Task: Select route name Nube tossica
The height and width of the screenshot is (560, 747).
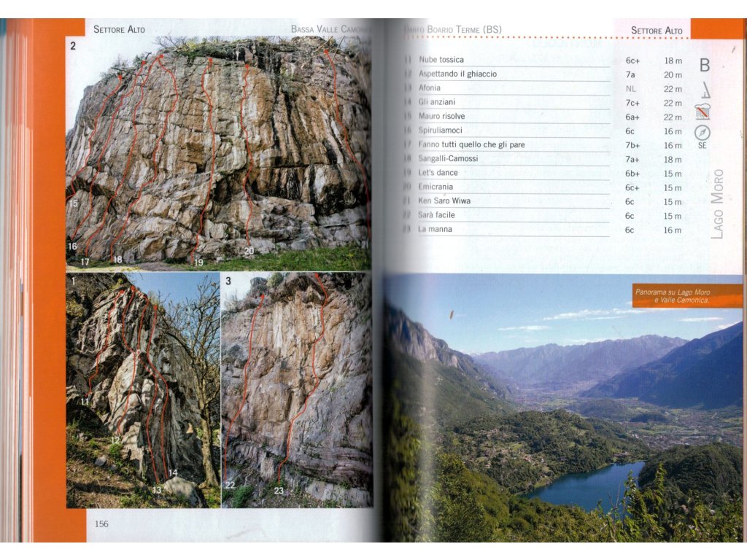Action: 441,60
